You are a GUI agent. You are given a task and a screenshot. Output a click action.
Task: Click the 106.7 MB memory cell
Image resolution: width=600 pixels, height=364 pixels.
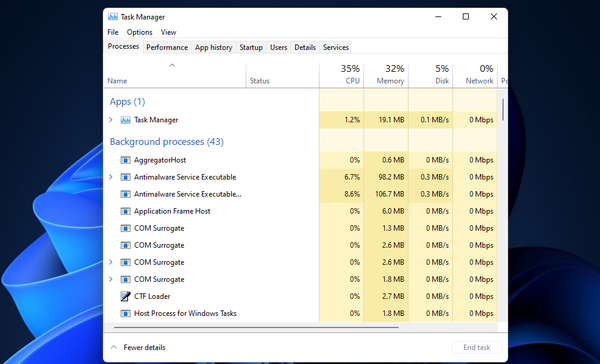coord(386,194)
